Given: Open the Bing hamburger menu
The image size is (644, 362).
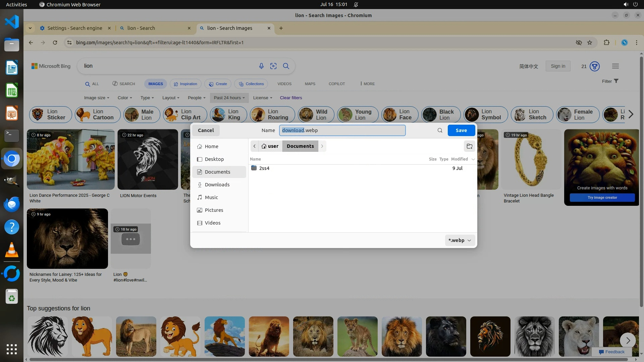Looking at the screenshot, I should tap(615, 66).
